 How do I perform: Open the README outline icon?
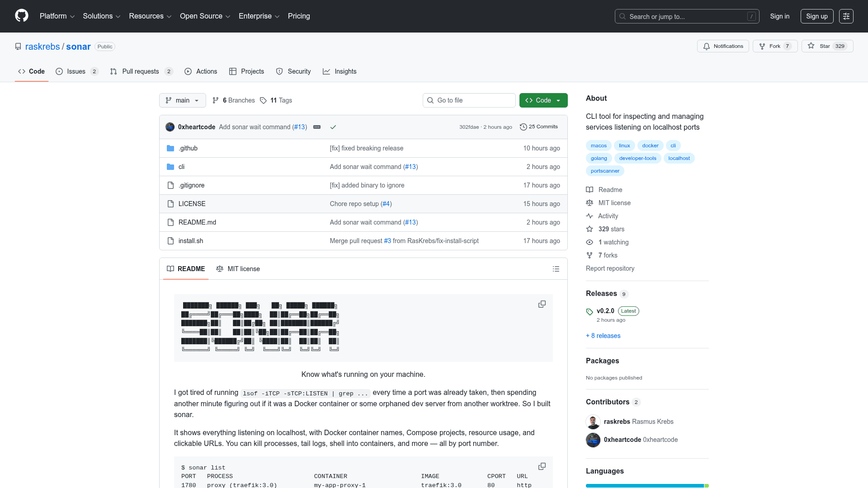[556, 269]
